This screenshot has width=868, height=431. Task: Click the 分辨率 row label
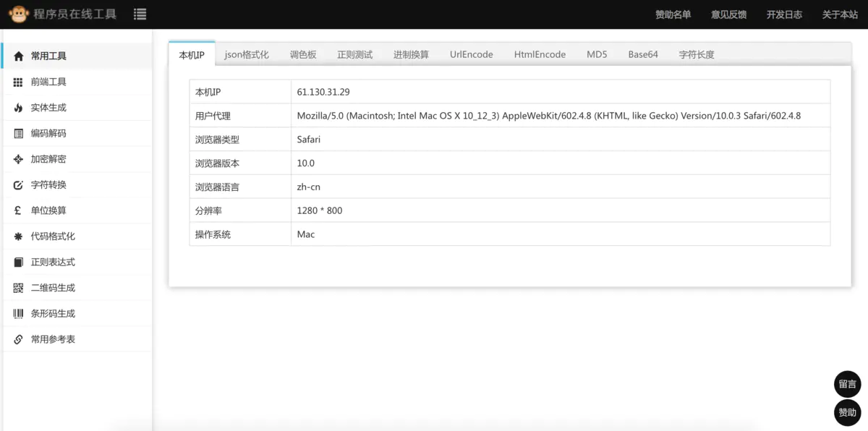[x=208, y=210]
